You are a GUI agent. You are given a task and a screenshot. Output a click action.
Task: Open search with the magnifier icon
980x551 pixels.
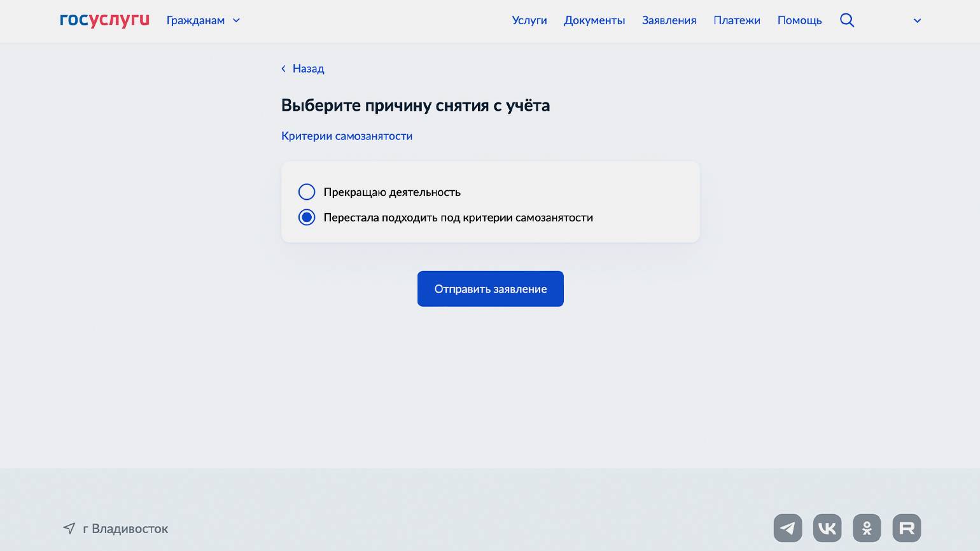846,20
